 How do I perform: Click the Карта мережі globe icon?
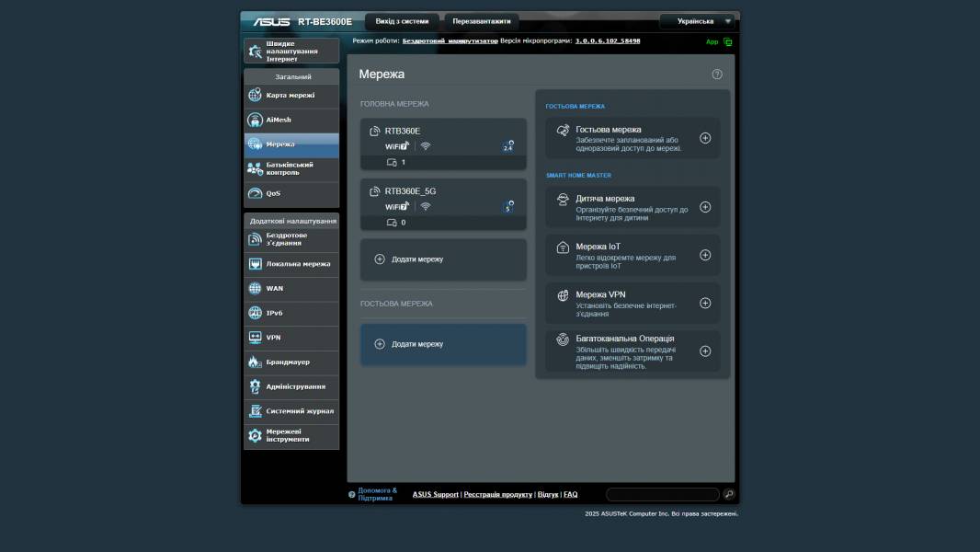[x=255, y=95]
